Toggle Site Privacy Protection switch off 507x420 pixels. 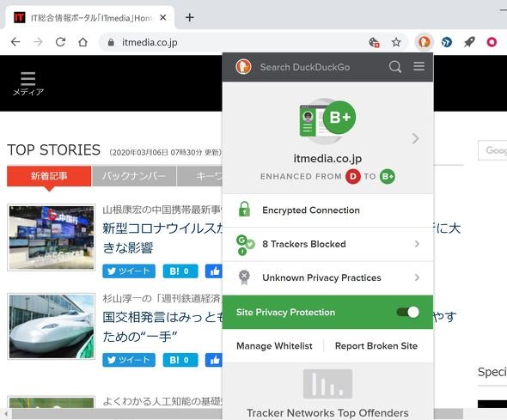[x=408, y=312]
